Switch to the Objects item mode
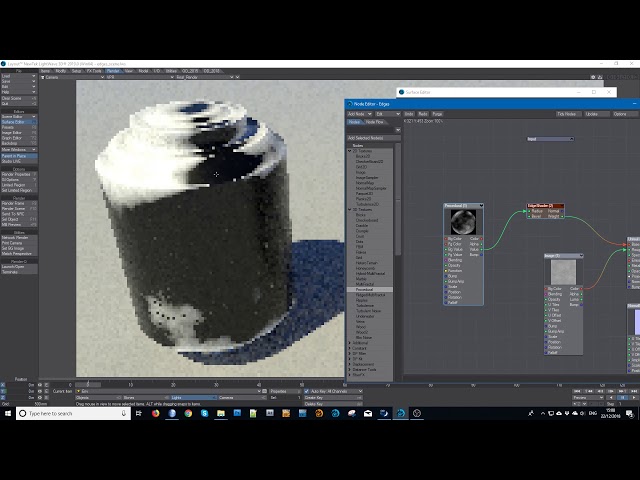This screenshot has height=480, width=640. 98,398
